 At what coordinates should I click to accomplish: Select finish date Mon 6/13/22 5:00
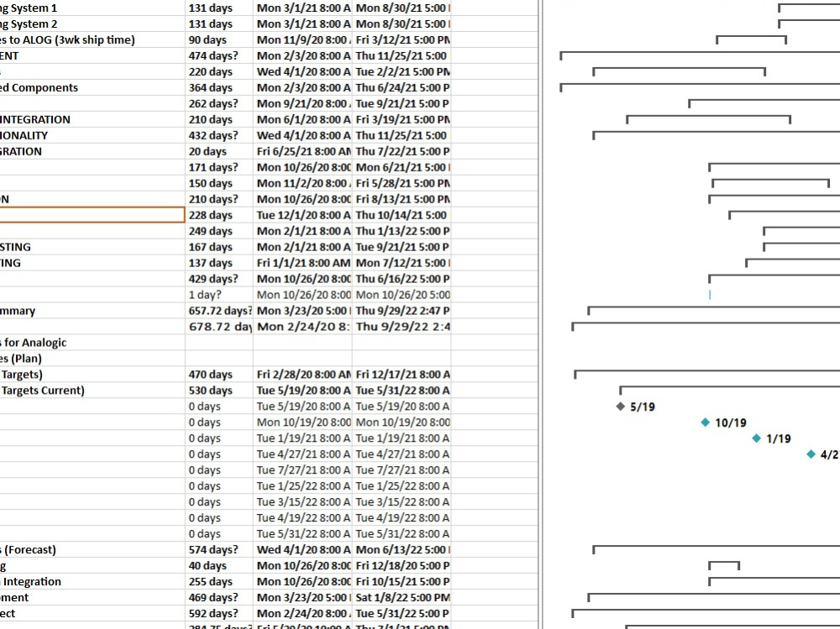[x=403, y=550]
